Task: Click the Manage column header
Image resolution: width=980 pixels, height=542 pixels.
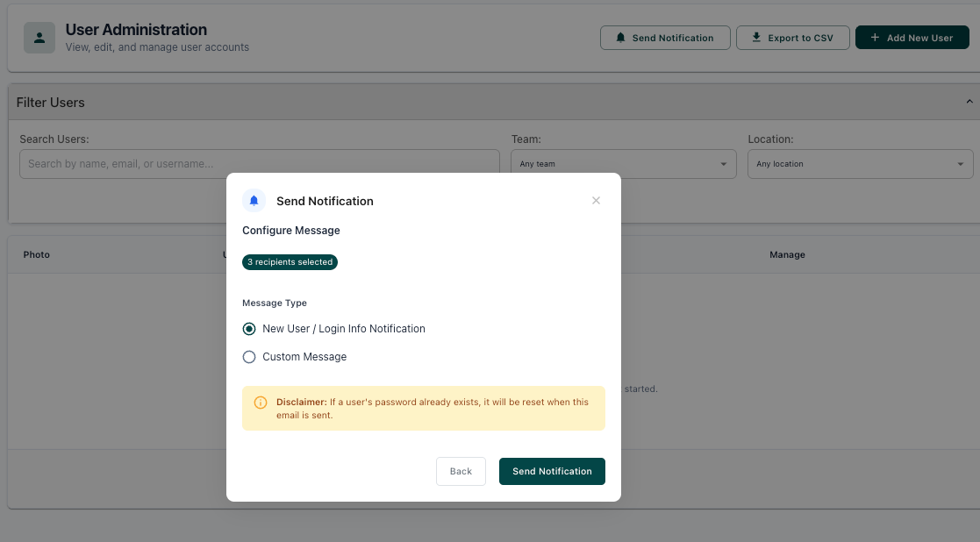Action: point(787,254)
